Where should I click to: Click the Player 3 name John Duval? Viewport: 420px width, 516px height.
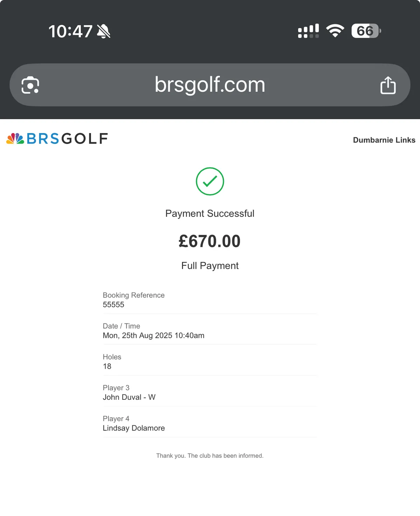pyautogui.click(x=122, y=397)
